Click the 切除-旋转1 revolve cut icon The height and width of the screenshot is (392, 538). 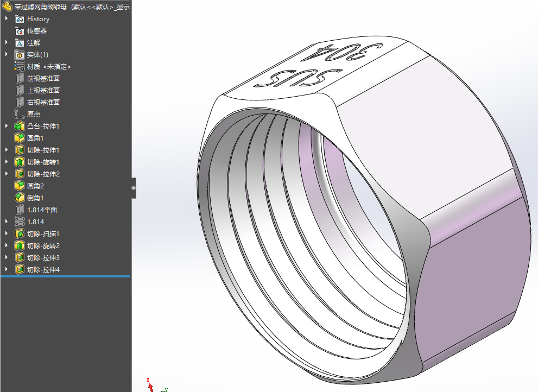[x=20, y=162]
